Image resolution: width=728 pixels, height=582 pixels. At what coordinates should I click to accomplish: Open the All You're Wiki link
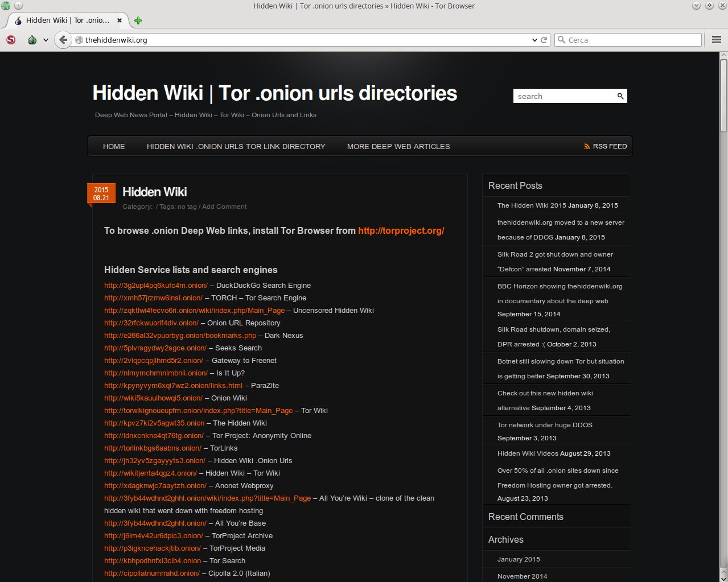click(x=207, y=498)
